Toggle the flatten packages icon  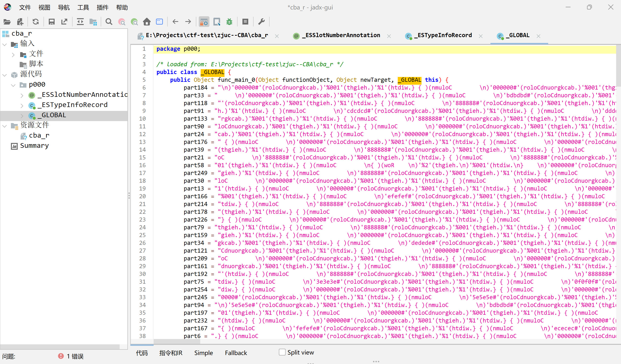click(93, 22)
